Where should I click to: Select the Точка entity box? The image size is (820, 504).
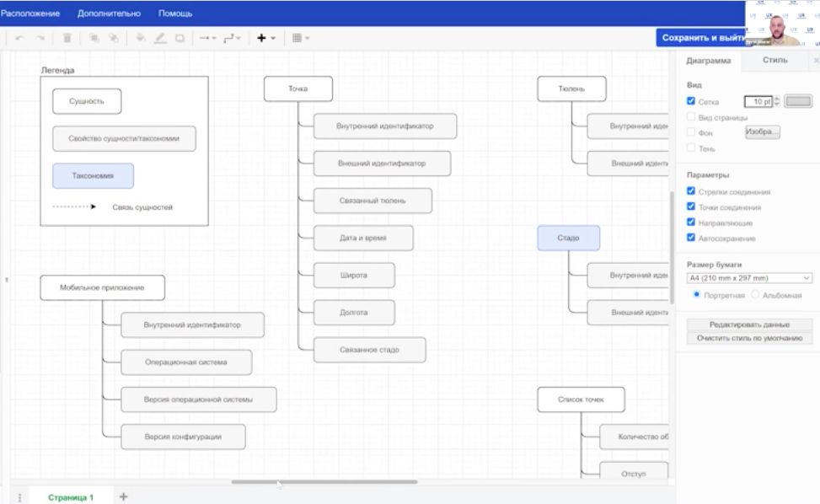(298, 88)
